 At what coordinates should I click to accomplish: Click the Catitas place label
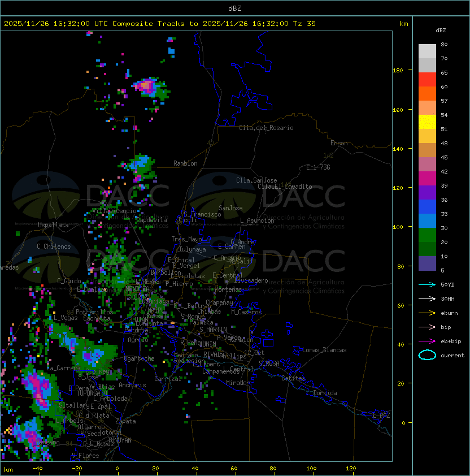coord(293,378)
